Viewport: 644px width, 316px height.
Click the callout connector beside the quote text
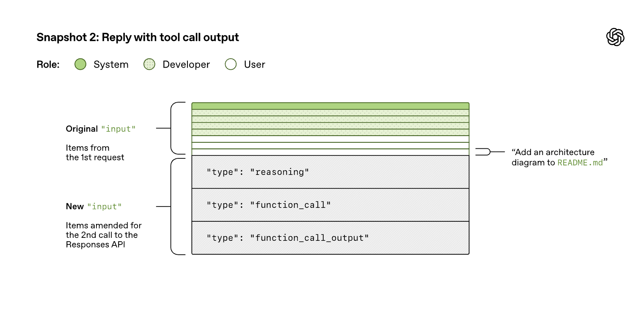(x=487, y=152)
